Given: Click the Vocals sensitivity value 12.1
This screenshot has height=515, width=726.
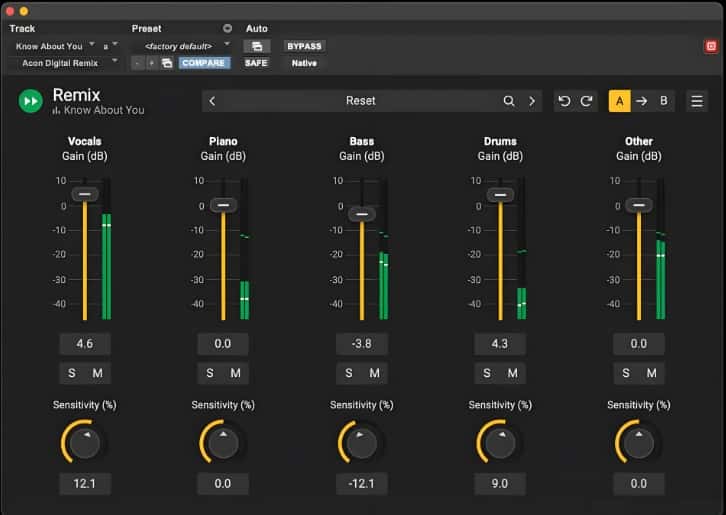Looking at the screenshot, I should click(x=85, y=484).
